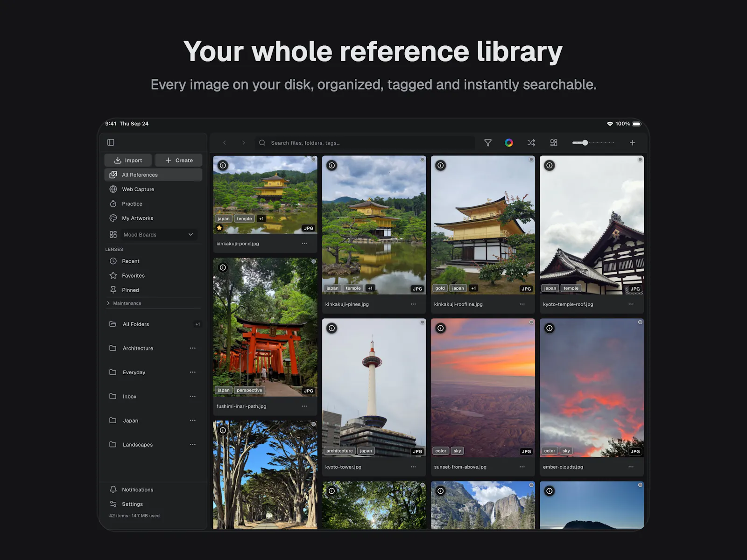Show info for kyoto-tower.jpg

(332, 328)
